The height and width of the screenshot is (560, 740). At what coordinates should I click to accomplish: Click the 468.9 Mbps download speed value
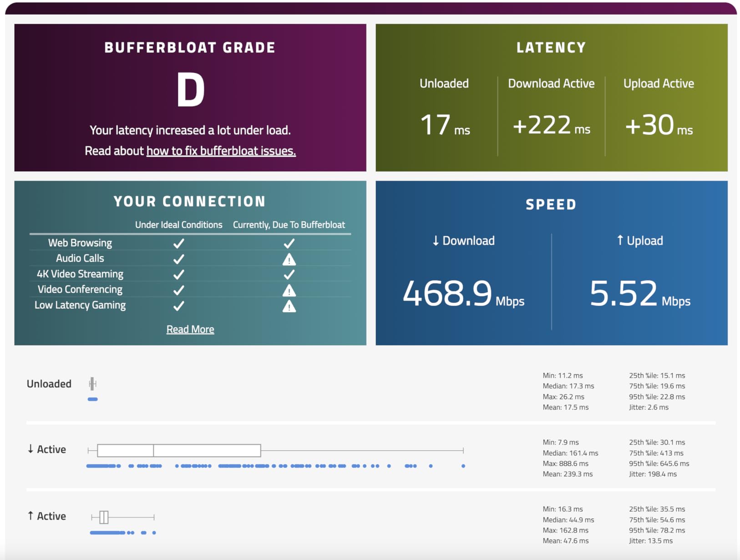[463, 294]
